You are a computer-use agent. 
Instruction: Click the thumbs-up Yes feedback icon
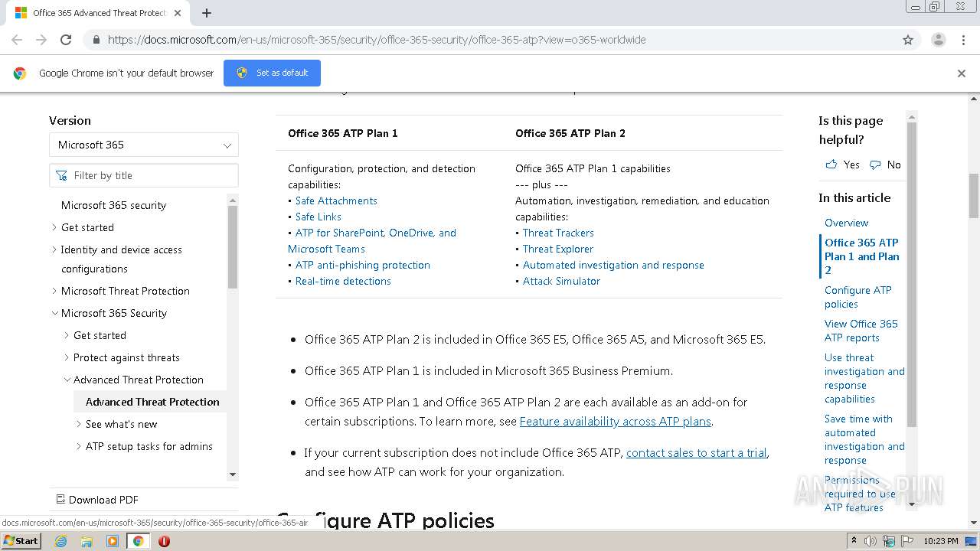coord(831,165)
